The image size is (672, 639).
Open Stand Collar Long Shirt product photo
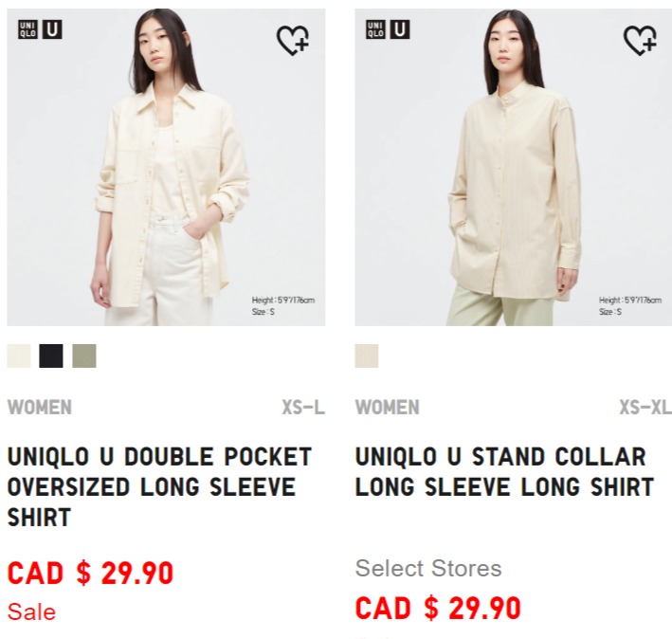514,167
